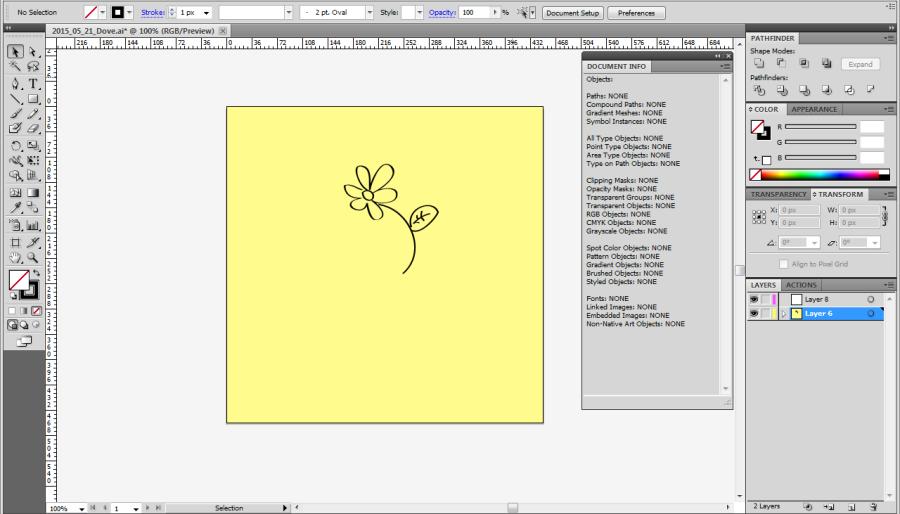Click the R slider in Color panel
Viewport: 900px width, 514px height.
pyautogui.click(x=821, y=127)
